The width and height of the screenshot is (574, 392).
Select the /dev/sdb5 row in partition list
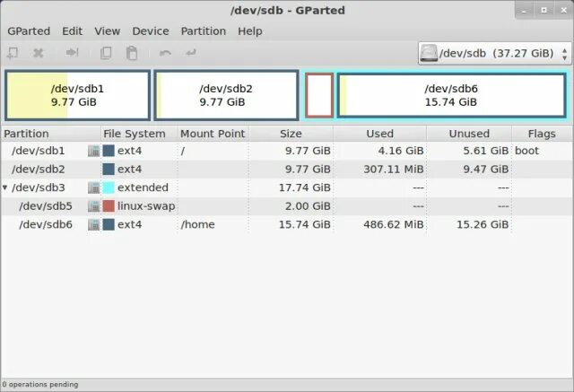(x=287, y=206)
